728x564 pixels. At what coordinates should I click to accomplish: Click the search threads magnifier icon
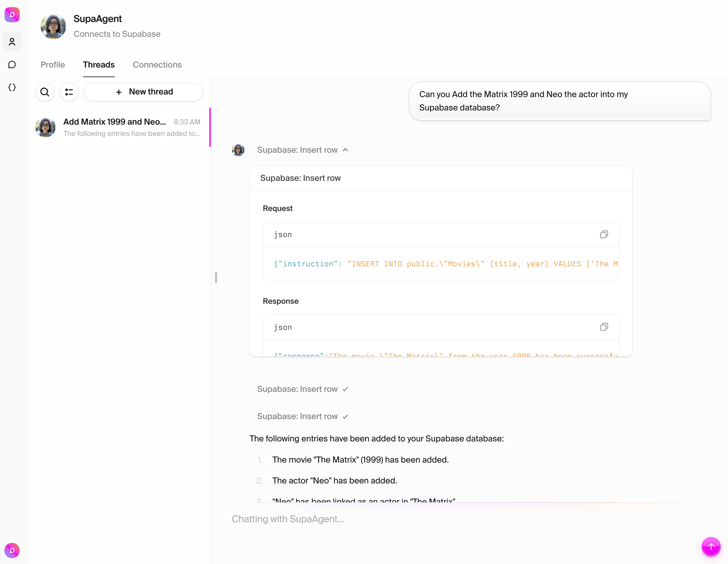pos(45,92)
